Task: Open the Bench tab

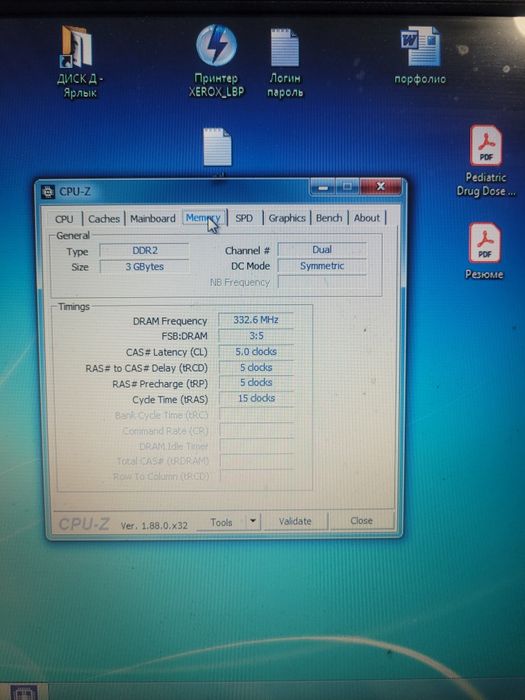Action: [329, 218]
